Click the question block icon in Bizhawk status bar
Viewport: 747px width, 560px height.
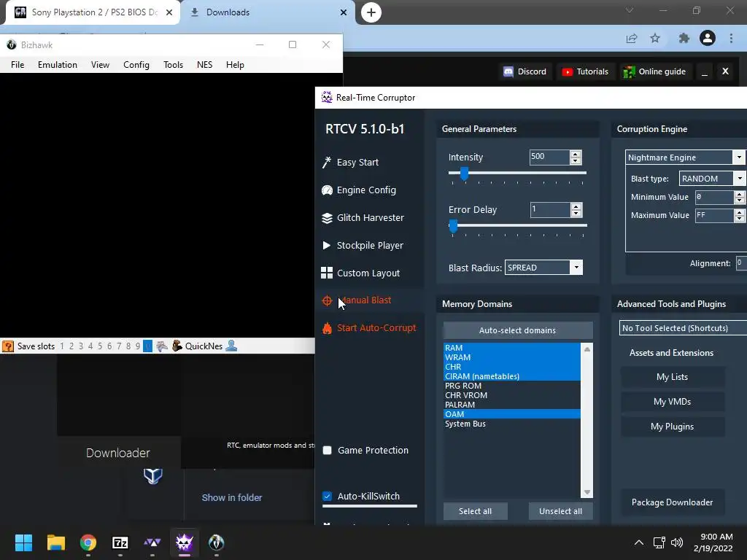[8, 346]
